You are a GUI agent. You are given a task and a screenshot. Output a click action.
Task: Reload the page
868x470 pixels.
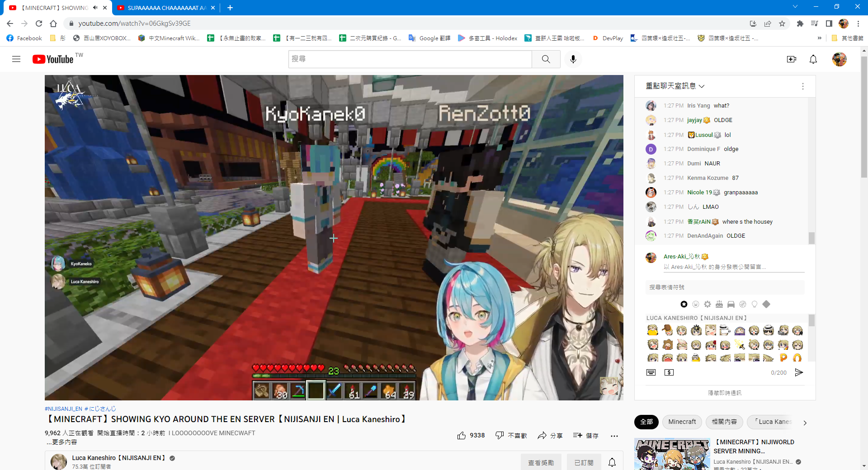point(39,23)
